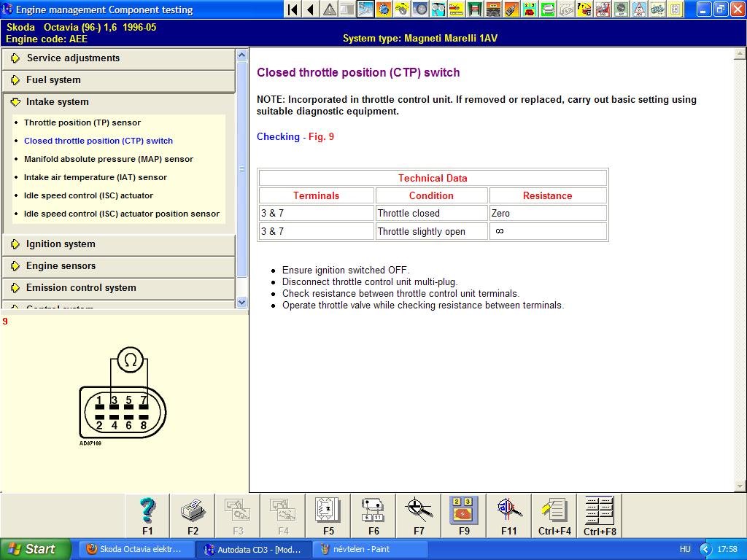Click the HU language indicator in tray
This screenshot has height=560, width=747.
coord(685,549)
